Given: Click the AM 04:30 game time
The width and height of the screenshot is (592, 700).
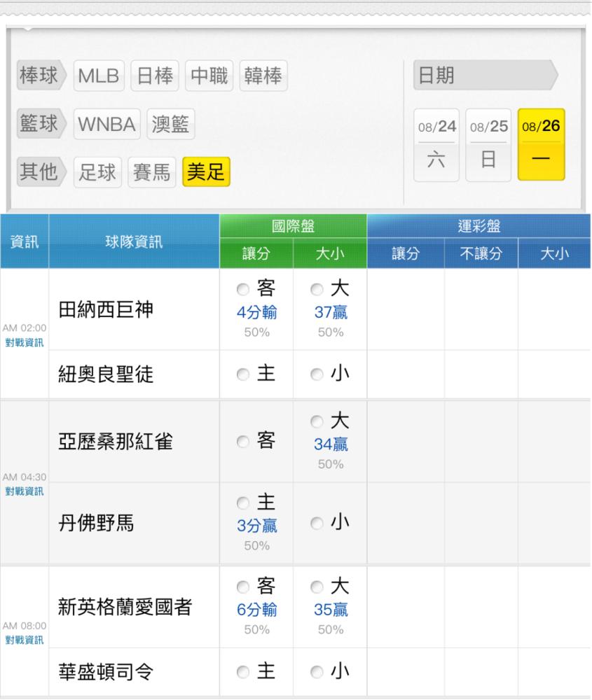Looking at the screenshot, I should tap(25, 477).
